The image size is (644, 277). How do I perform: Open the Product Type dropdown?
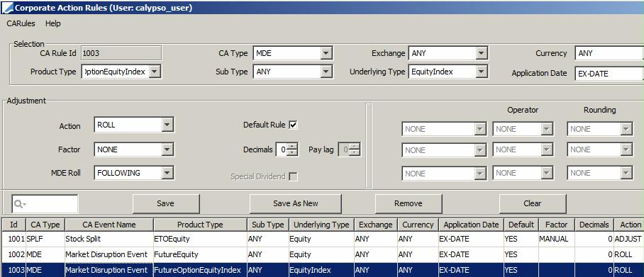click(155, 72)
